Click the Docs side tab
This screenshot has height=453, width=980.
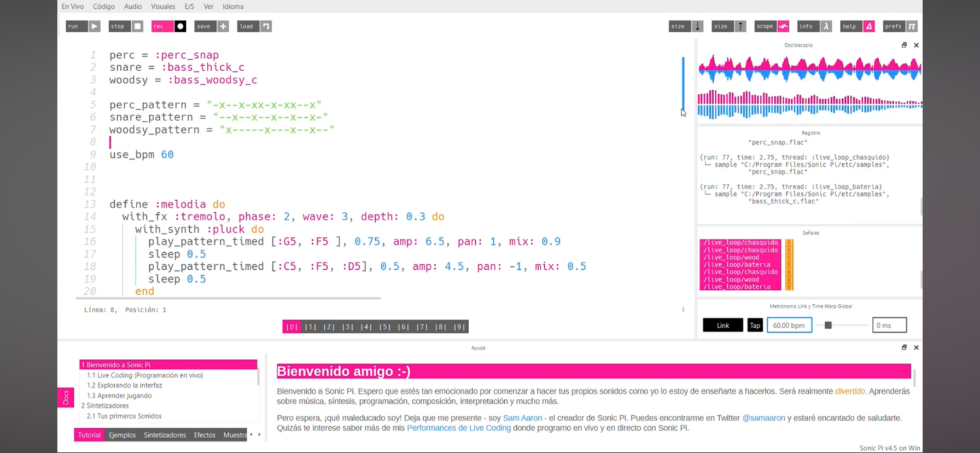pyautogui.click(x=66, y=397)
